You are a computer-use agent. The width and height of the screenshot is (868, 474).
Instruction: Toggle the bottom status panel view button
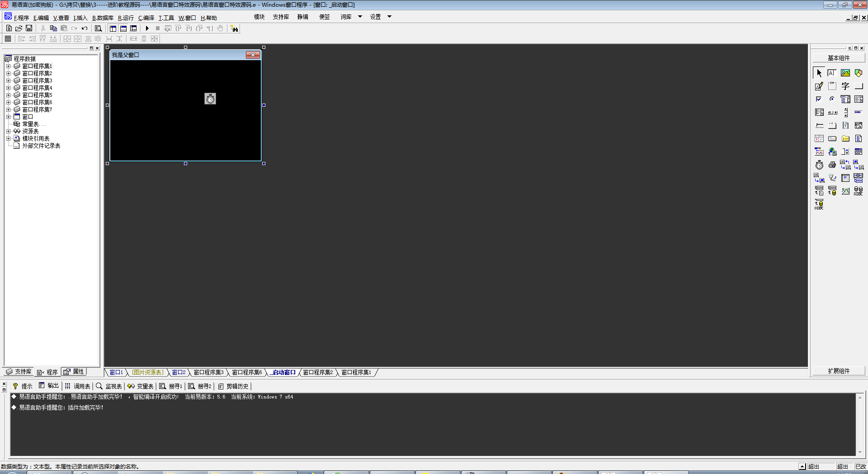coord(123,28)
